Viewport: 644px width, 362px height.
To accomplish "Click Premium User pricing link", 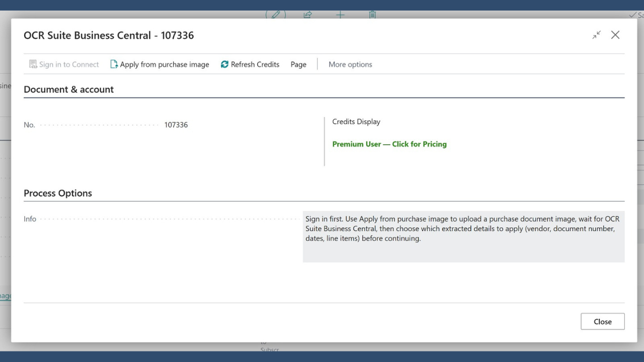I will (389, 144).
